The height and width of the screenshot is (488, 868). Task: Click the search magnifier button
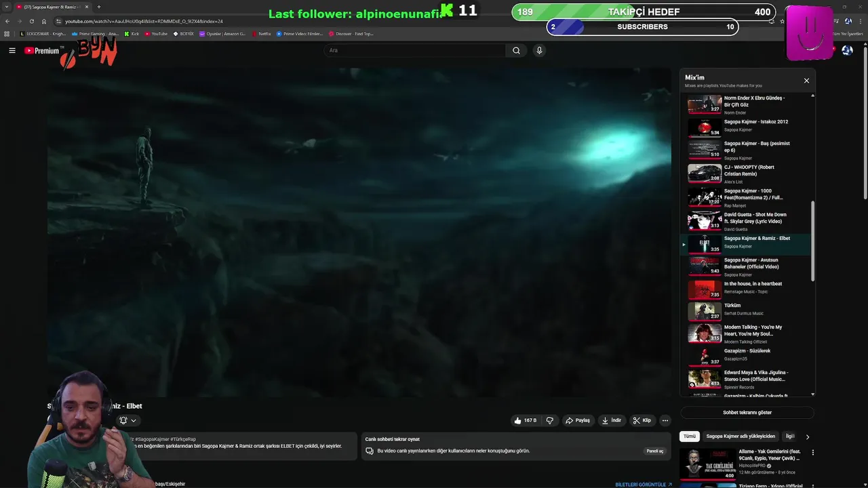point(516,50)
